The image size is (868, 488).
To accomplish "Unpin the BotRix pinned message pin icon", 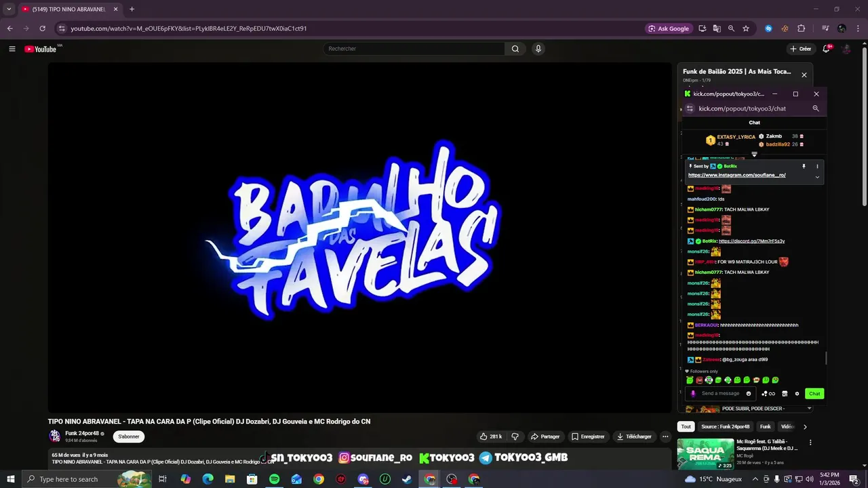I will tap(804, 166).
